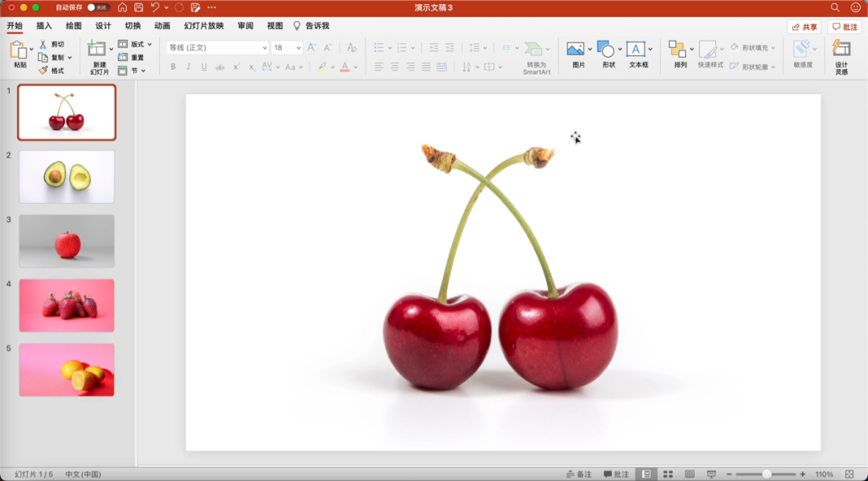This screenshot has width=868, height=481.
Task: Click the 新建幻灯片 (New Slide) icon
Action: tap(97, 50)
